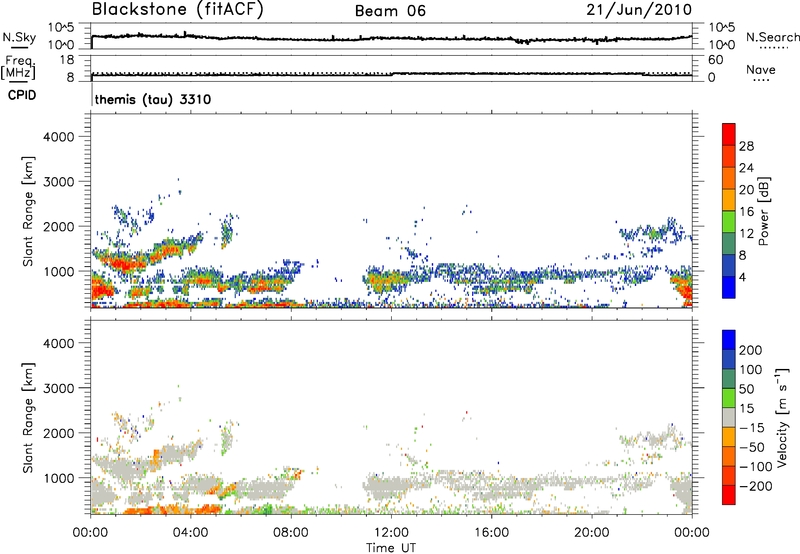Click the '60' Nave tick label

pos(715,60)
